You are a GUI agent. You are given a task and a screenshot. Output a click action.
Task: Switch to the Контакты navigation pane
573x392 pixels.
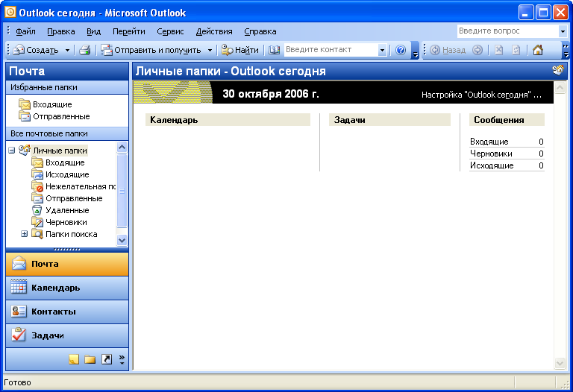point(67,312)
